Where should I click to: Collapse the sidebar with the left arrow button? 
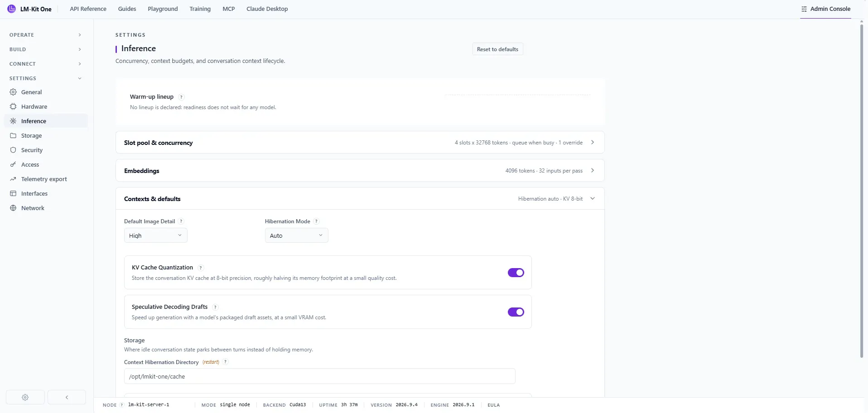67,397
